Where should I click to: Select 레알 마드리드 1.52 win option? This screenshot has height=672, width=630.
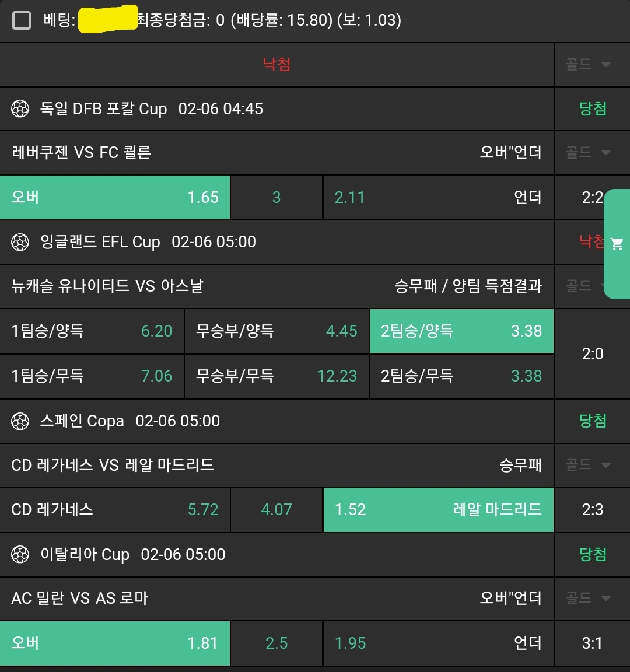pos(438,510)
